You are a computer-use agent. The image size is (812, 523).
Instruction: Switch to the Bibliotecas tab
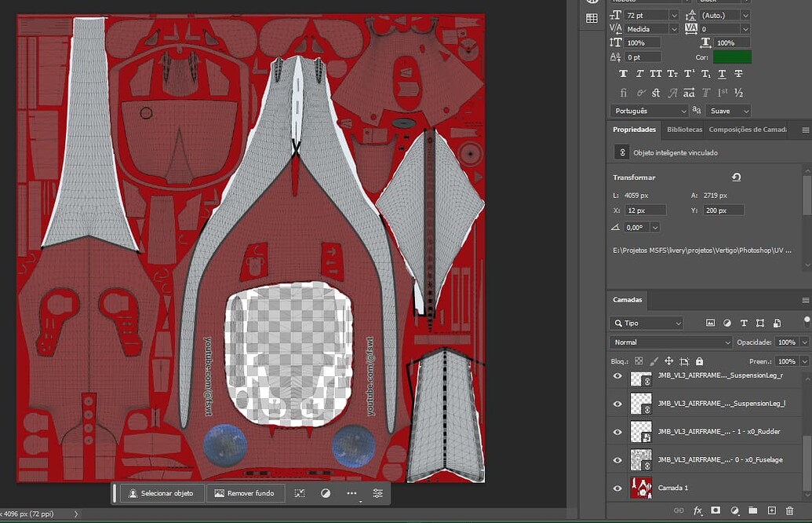pyautogui.click(x=684, y=130)
